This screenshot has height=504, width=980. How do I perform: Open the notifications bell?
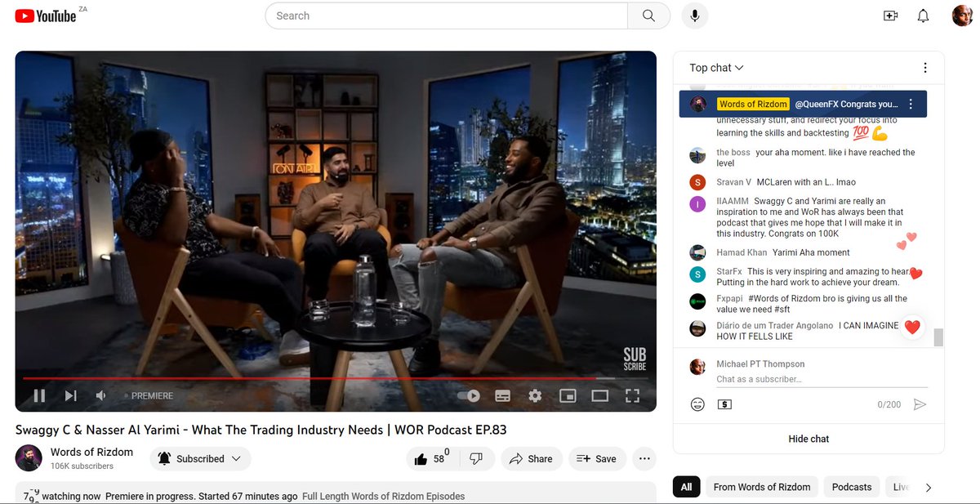pyautogui.click(x=924, y=16)
